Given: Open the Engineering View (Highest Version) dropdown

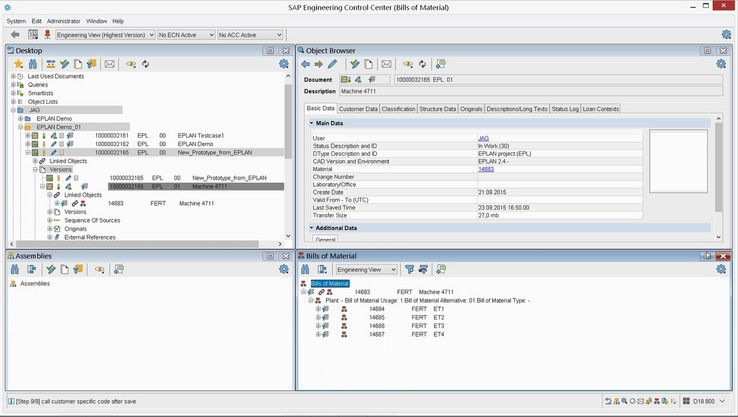Looking at the screenshot, I should (104, 35).
